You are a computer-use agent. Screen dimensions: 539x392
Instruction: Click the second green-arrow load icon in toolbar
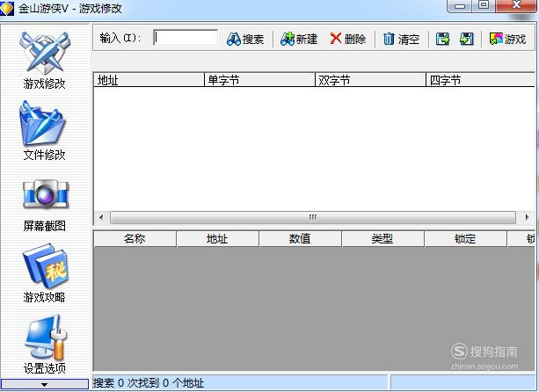pyautogui.click(x=467, y=39)
